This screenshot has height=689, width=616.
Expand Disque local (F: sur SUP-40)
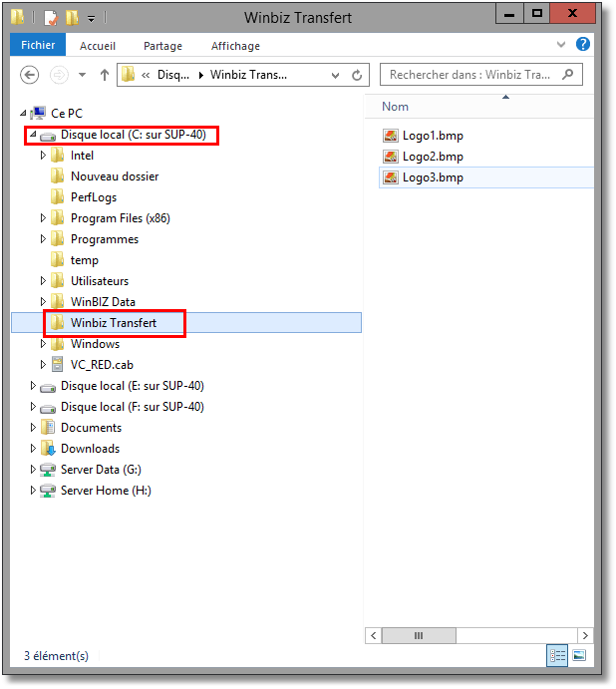[x=33, y=407]
